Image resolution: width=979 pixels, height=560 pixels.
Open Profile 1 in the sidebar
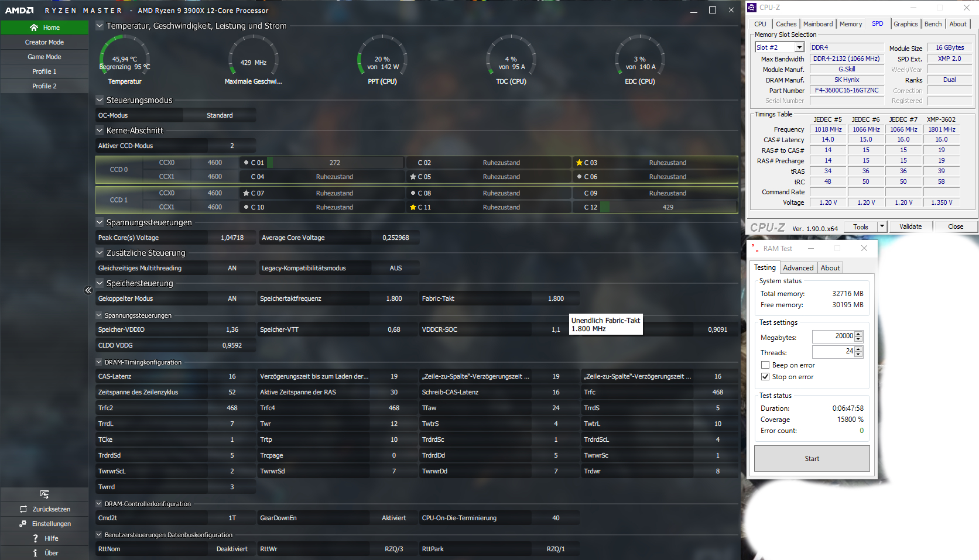point(44,71)
